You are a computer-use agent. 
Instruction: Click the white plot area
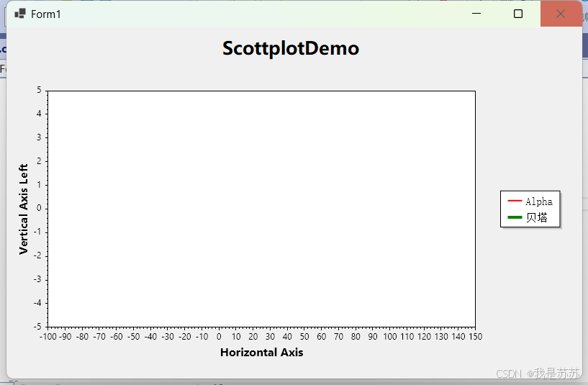[x=261, y=209]
